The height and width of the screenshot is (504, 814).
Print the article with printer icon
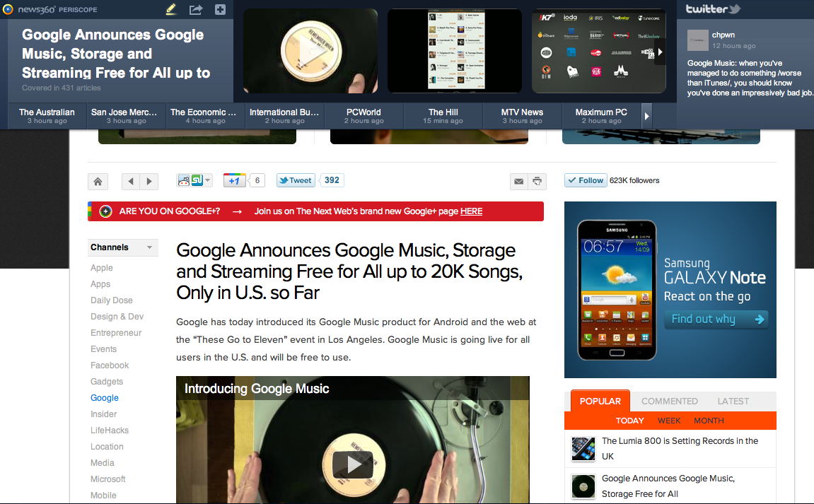coord(537,181)
